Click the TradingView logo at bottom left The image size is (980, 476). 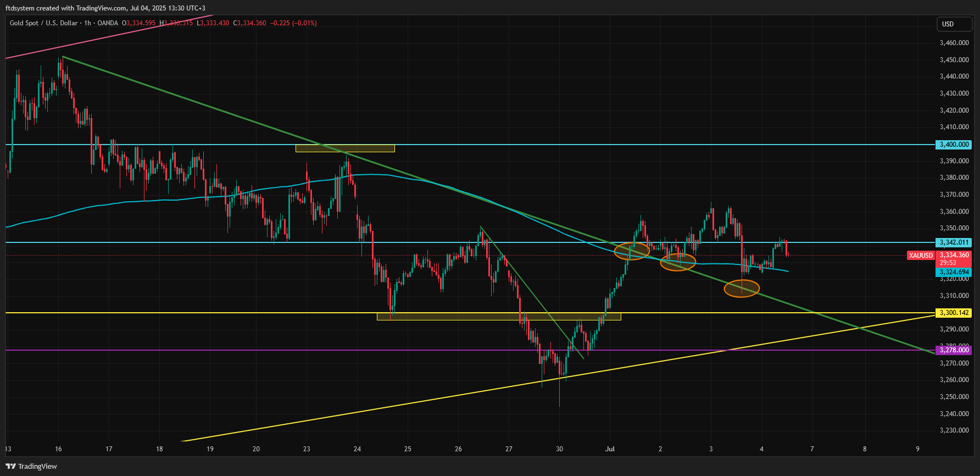pos(31,466)
